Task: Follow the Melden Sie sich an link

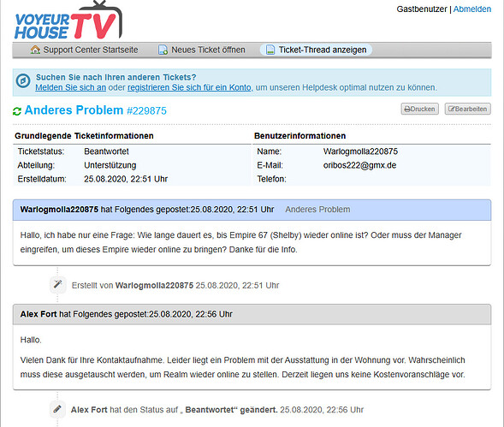Action: pyautogui.click(x=71, y=87)
